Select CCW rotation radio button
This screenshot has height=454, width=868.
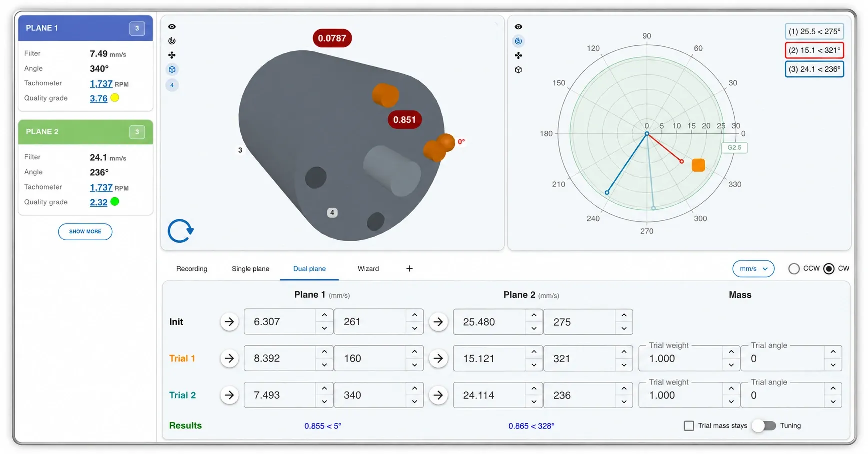tap(794, 269)
